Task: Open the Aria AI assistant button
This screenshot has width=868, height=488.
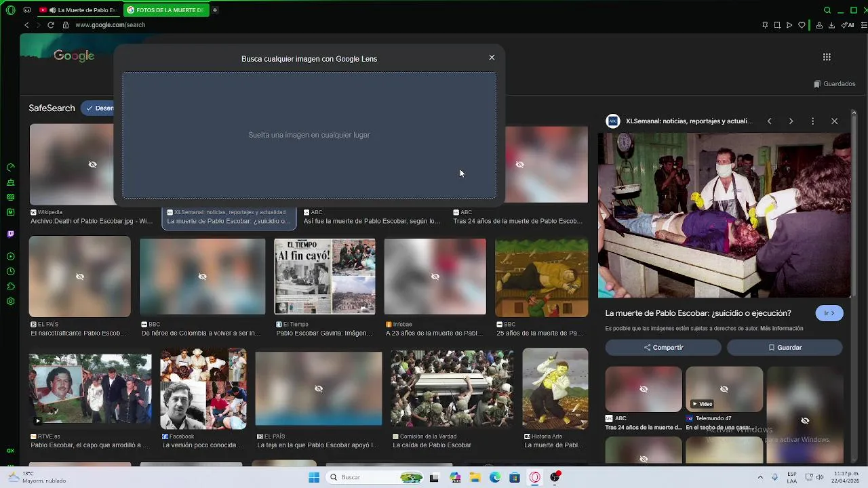Action: 848,25
